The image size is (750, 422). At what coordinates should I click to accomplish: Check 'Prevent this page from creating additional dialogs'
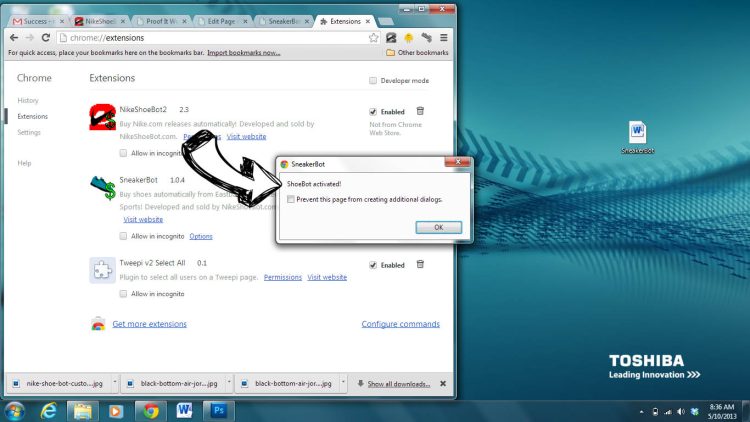pos(290,199)
